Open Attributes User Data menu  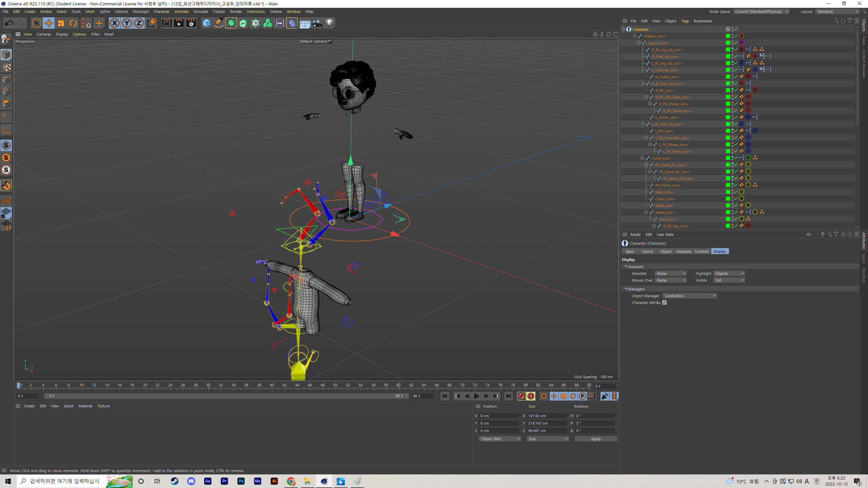665,235
